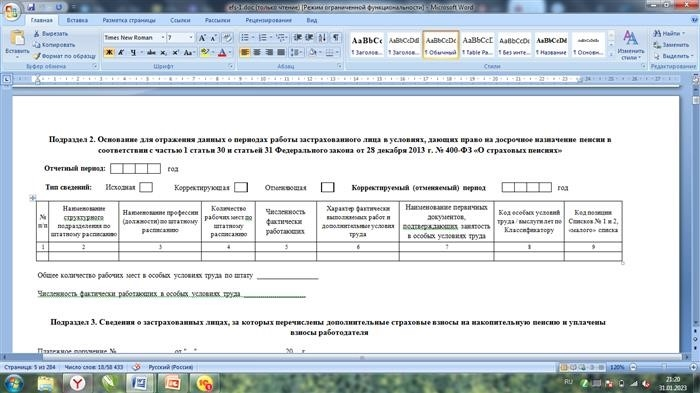Switch to the Вставка tab
700x393 pixels.
[x=77, y=20]
